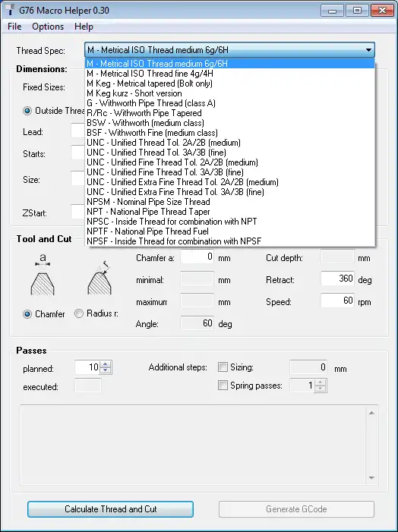Decrease planned passes with down arrow
This screenshot has width=398, height=532.
click(x=106, y=370)
